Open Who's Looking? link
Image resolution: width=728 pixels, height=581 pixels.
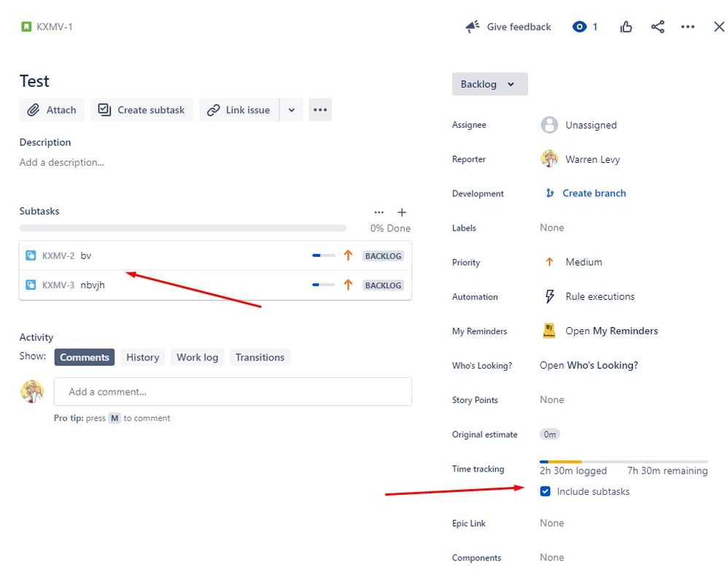point(589,365)
